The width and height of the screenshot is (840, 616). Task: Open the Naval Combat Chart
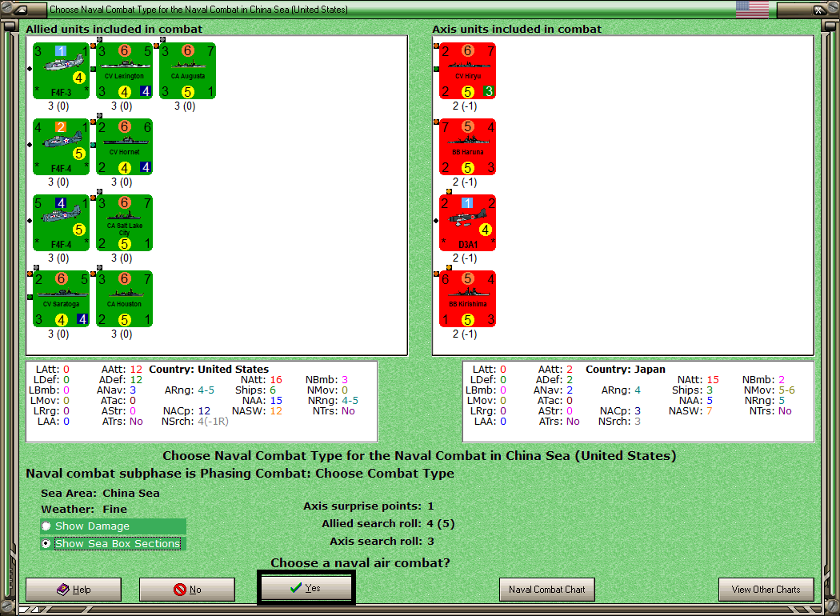[x=547, y=590]
